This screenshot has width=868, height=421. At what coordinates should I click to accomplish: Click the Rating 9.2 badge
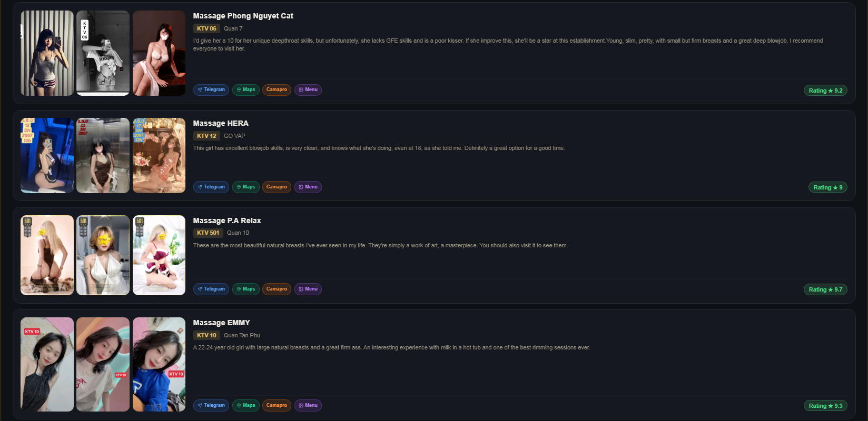click(825, 91)
